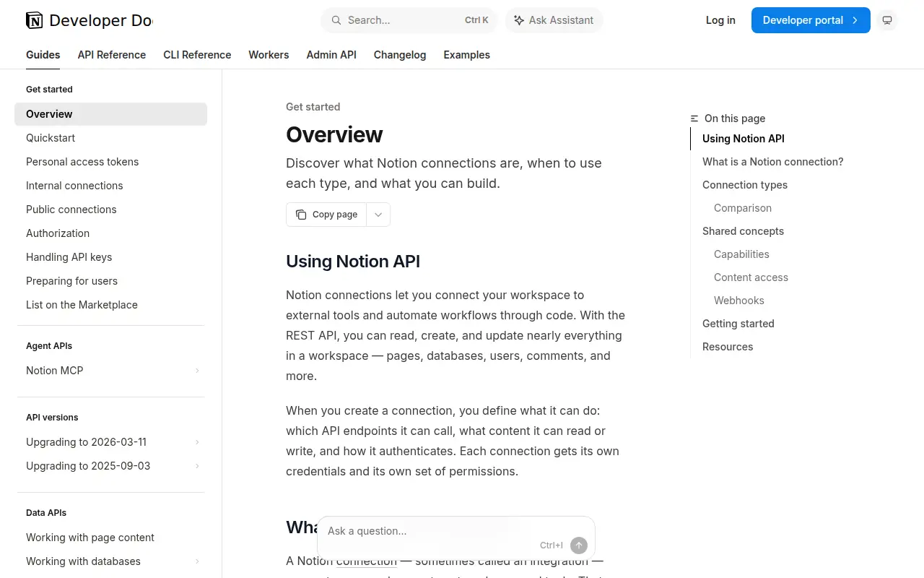The height and width of the screenshot is (578, 924).
Task: Expand the Notion MCP chevron
Action: click(x=197, y=371)
